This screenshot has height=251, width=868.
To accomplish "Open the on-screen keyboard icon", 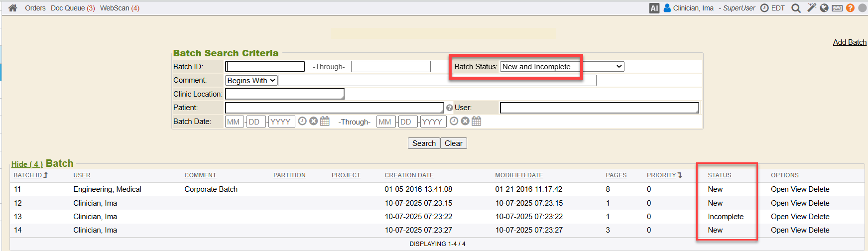I will (x=837, y=8).
